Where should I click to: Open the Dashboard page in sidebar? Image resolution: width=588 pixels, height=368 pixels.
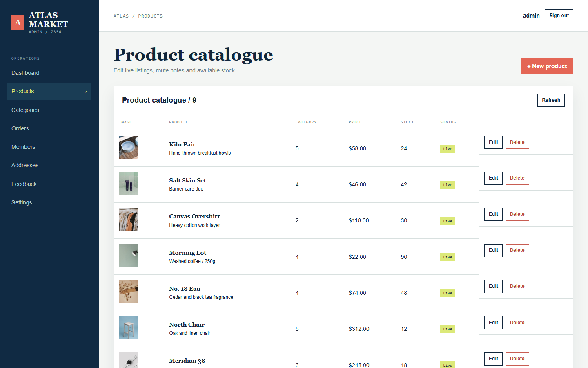click(49, 73)
